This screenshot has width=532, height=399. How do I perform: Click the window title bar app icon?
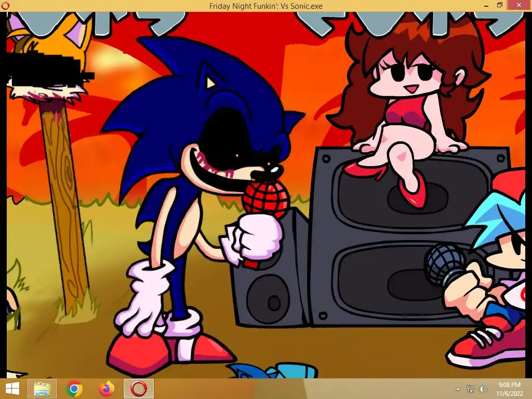pos(5,5)
